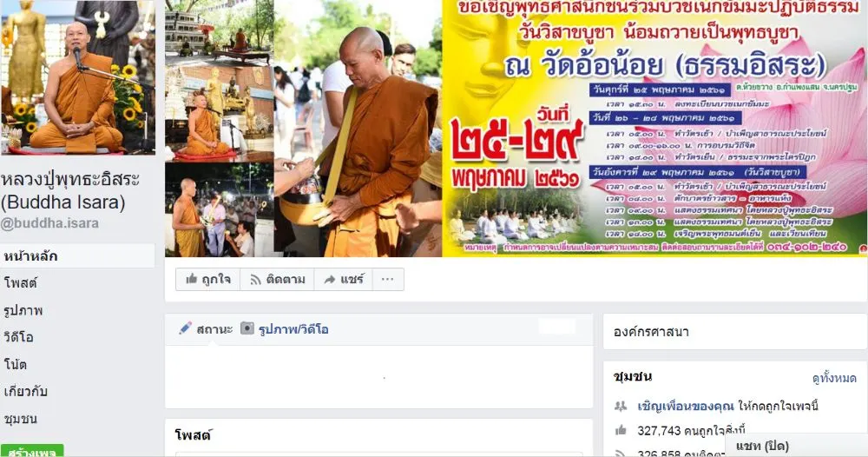Click the status composer text area
This screenshot has width=868, height=457.
(x=378, y=377)
